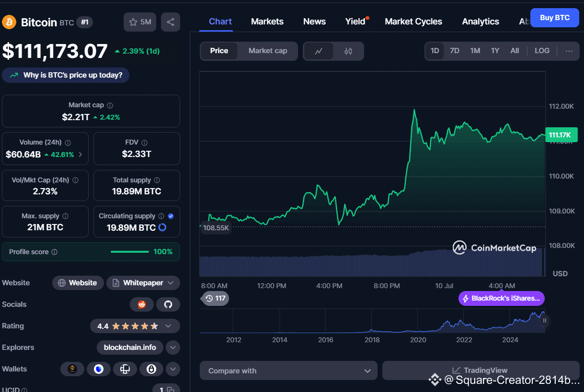Toggle LOG scale on chart
The image size is (584, 392).
(x=542, y=51)
